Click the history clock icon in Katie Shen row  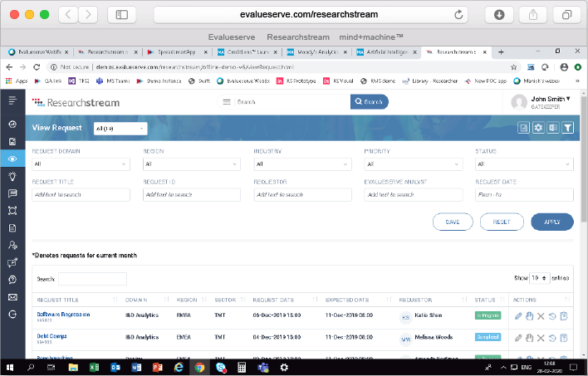(x=552, y=316)
